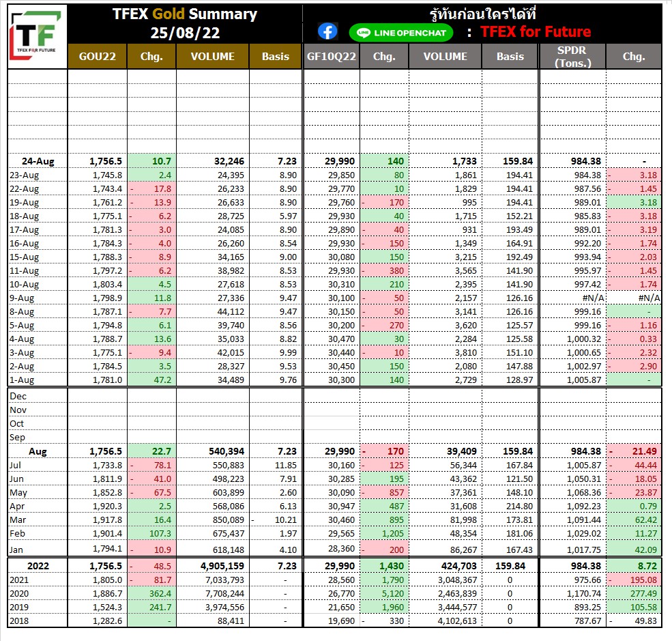Select SPDR change 195.08 in 2021 row
This screenshot has height=641, width=672.
pos(644,580)
